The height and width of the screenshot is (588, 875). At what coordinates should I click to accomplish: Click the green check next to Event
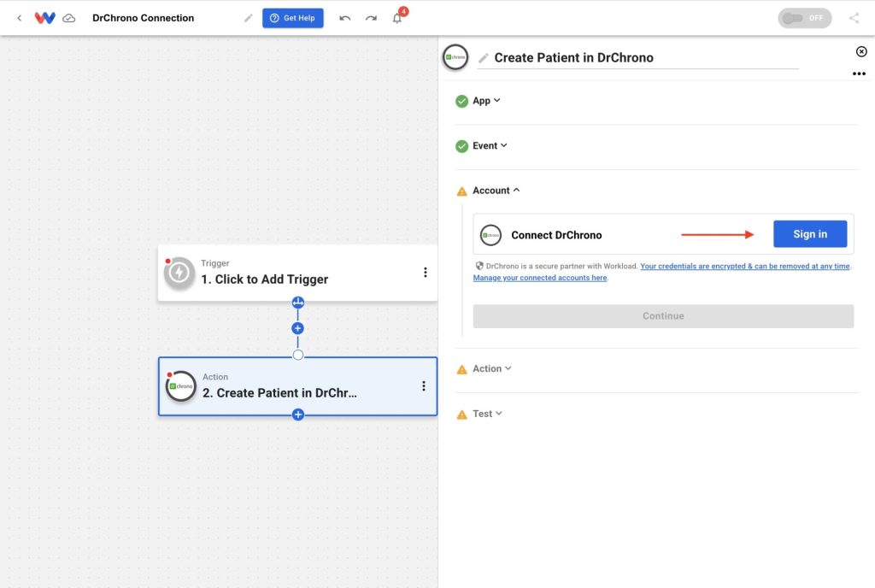461,146
